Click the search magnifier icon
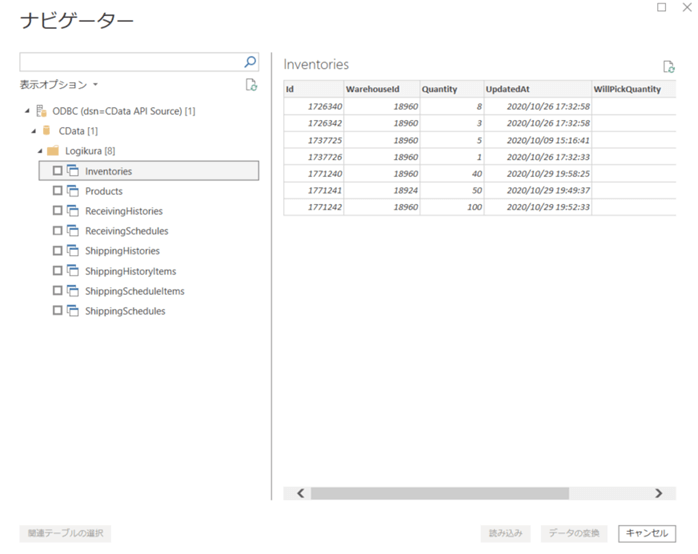 click(250, 62)
